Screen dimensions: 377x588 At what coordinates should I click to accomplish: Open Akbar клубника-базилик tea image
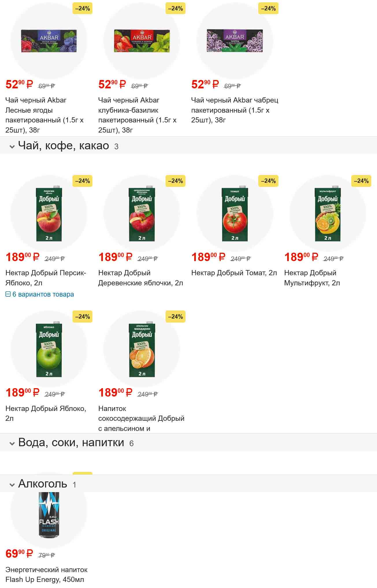pos(142,41)
